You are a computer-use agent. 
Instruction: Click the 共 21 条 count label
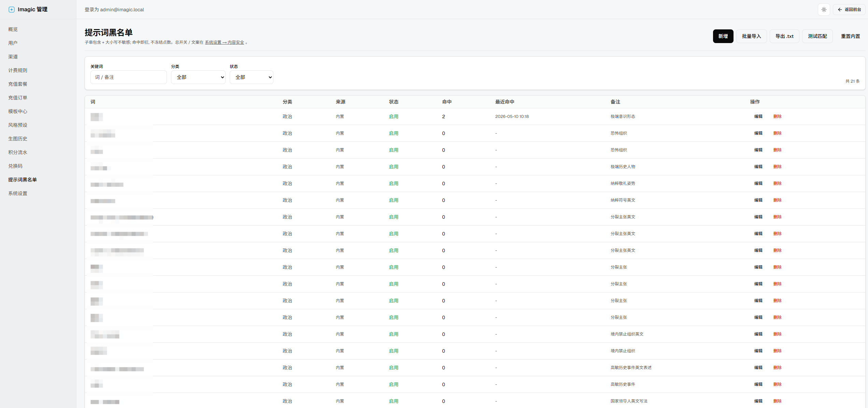(852, 81)
